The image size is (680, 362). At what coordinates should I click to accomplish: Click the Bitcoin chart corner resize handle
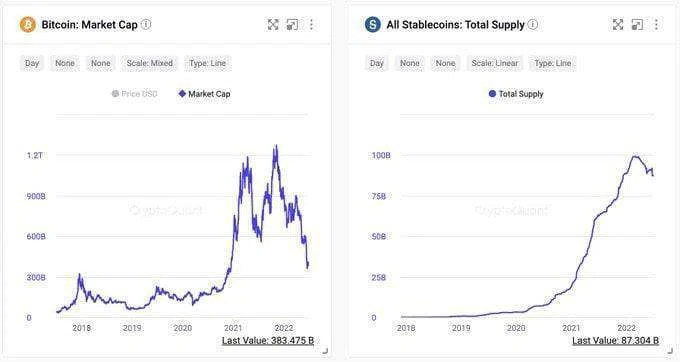point(325,351)
